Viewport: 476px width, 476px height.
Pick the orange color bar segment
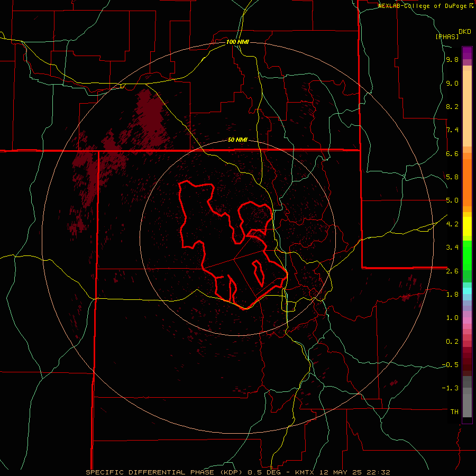pos(467,182)
